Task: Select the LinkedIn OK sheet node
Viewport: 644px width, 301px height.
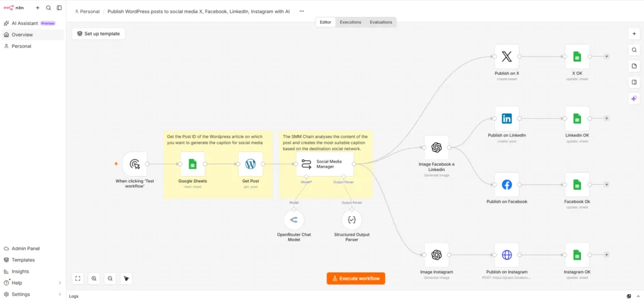Action: pyautogui.click(x=577, y=119)
